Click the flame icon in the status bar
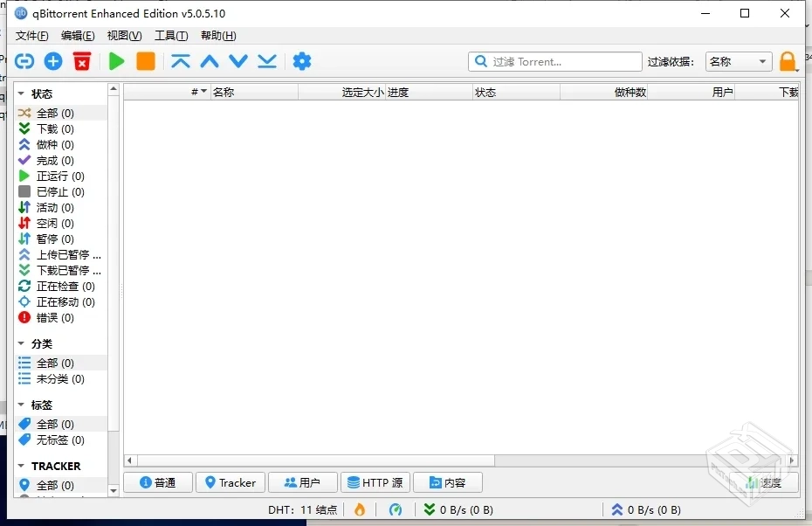Viewport: 812px width, 526px height. coord(361,509)
